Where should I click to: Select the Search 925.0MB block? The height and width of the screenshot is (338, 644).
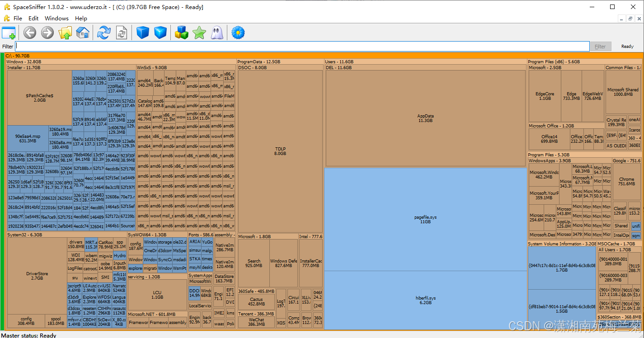coord(254,263)
